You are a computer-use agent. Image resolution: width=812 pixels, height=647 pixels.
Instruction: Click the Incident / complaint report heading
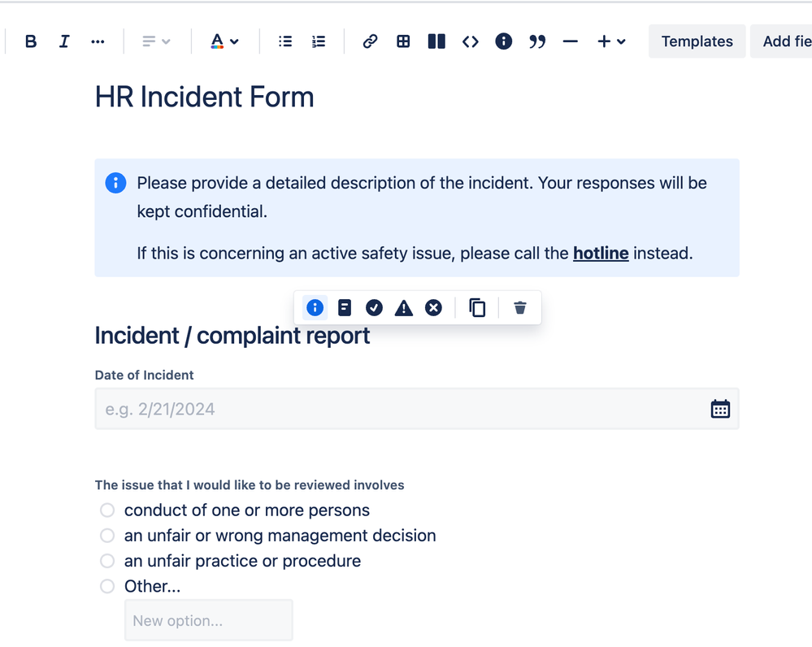(232, 336)
